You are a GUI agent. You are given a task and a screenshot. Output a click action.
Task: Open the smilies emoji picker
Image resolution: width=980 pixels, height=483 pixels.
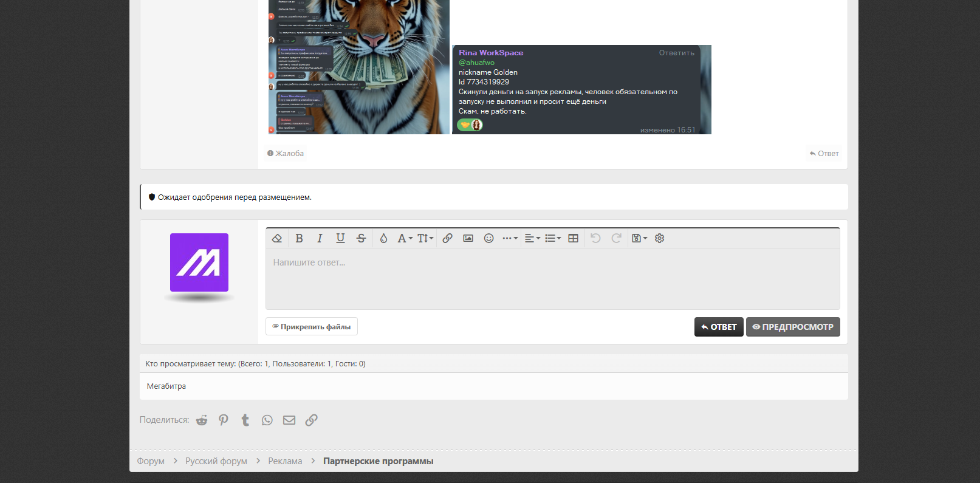click(488, 238)
